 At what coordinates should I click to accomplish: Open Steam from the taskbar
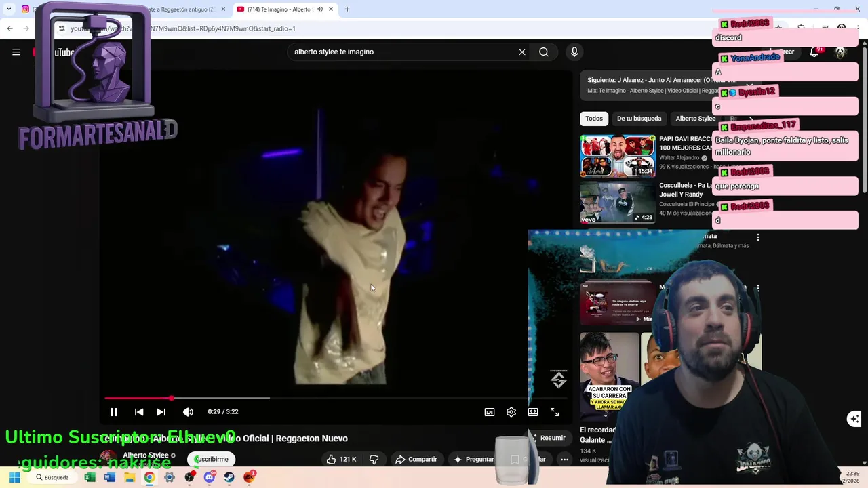point(229,477)
